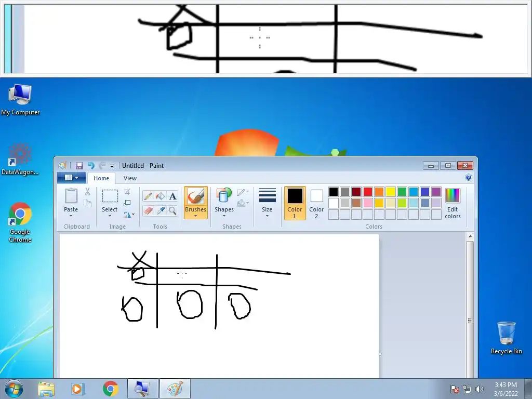This screenshot has height=399, width=532.
Task: Select the Pencil tool
Action: point(148,196)
